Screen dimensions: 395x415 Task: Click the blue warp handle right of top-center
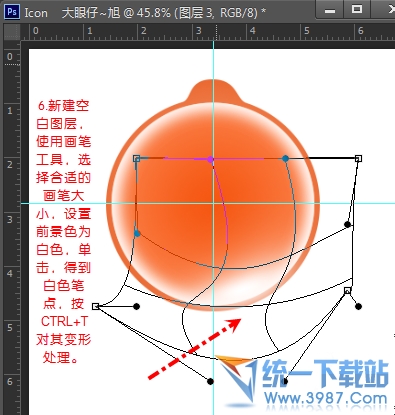285,158
